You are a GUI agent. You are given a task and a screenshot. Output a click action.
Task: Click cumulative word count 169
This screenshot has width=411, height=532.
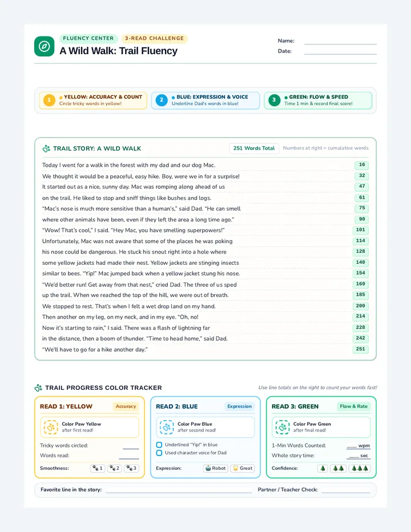360,284
